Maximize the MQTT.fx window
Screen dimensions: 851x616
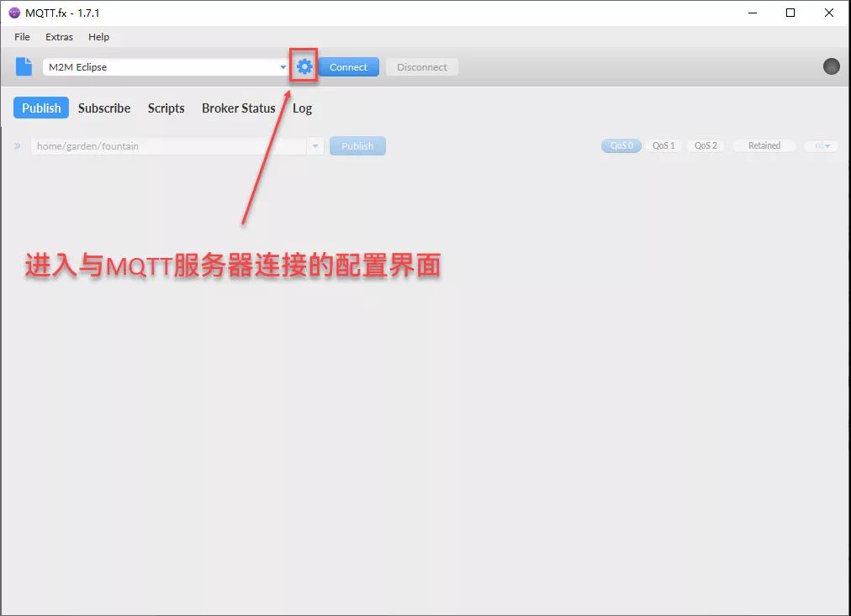790,13
